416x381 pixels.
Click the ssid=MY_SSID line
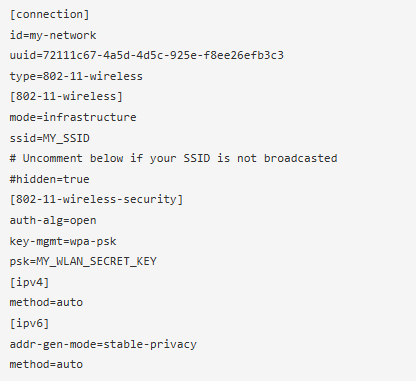(x=50, y=138)
